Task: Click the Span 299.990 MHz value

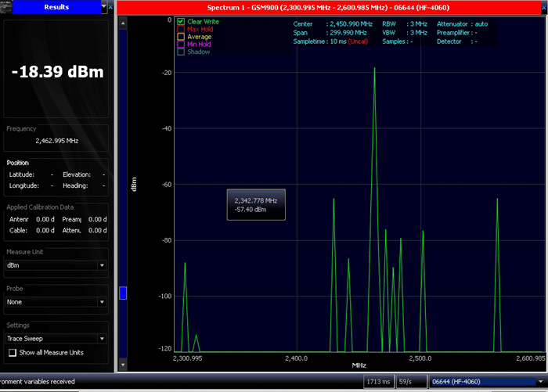Action: click(348, 33)
